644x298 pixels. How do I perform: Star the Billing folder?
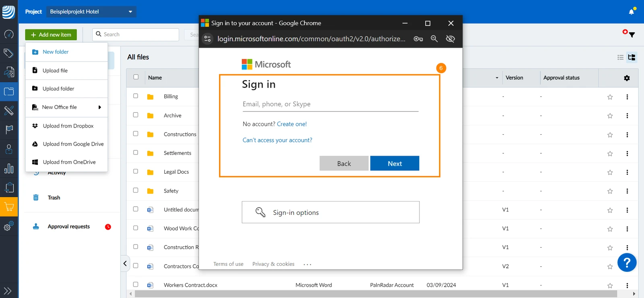[x=610, y=97]
